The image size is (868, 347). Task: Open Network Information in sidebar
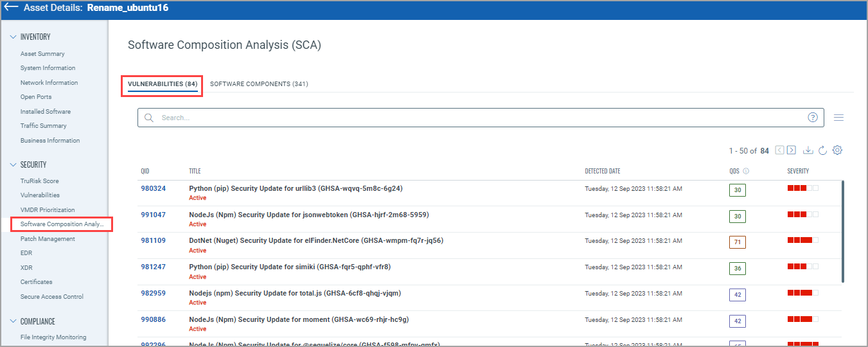click(49, 83)
